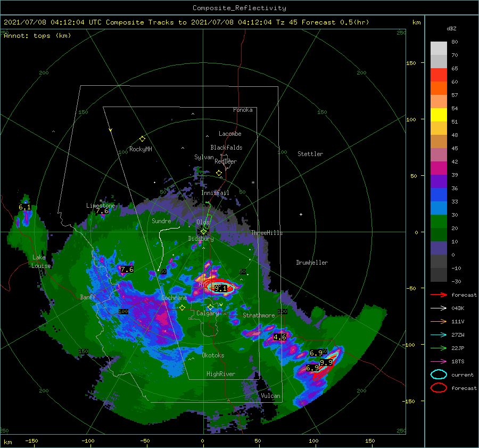Click the Ponoka town label
Image resolution: width=479 pixels, height=448 pixels.
(x=243, y=110)
